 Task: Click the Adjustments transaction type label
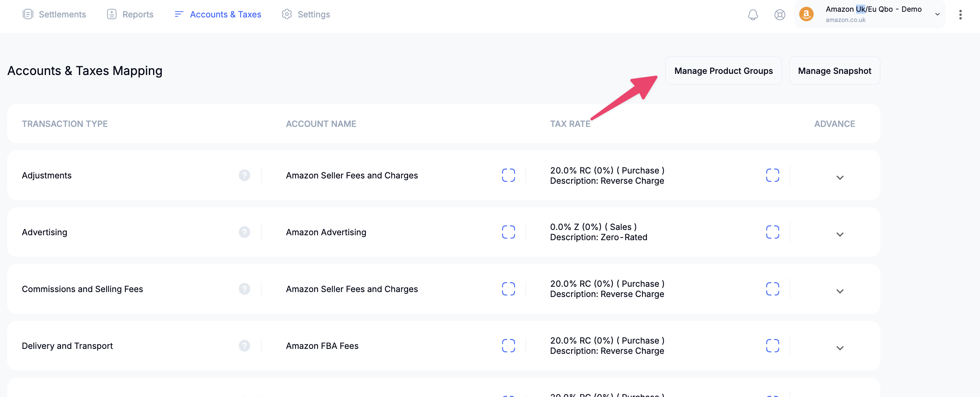pos(46,175)
